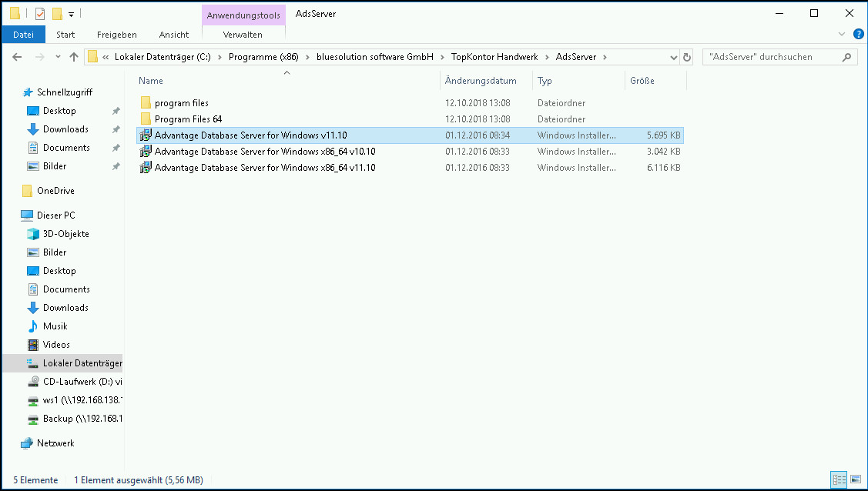Click the properties icon in the quick access toolbar
Image resolution: width=868 pixels, height=491 pixels.
point(40,14)
